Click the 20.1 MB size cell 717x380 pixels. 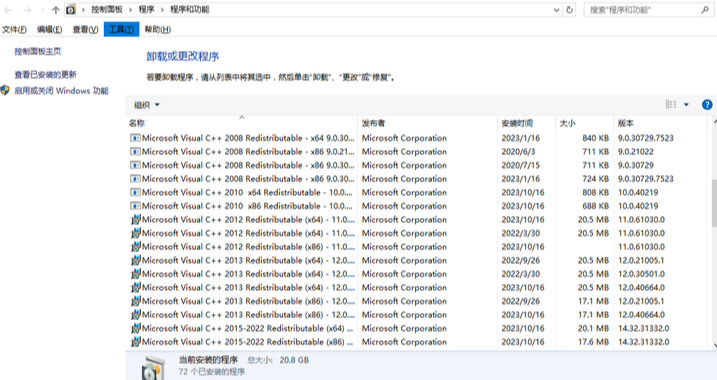(594, 328)
